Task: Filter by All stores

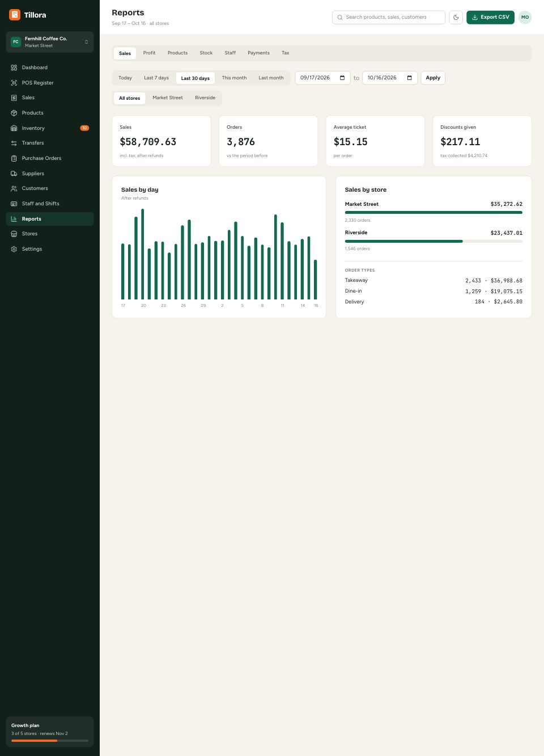Action: coord(129,98)
